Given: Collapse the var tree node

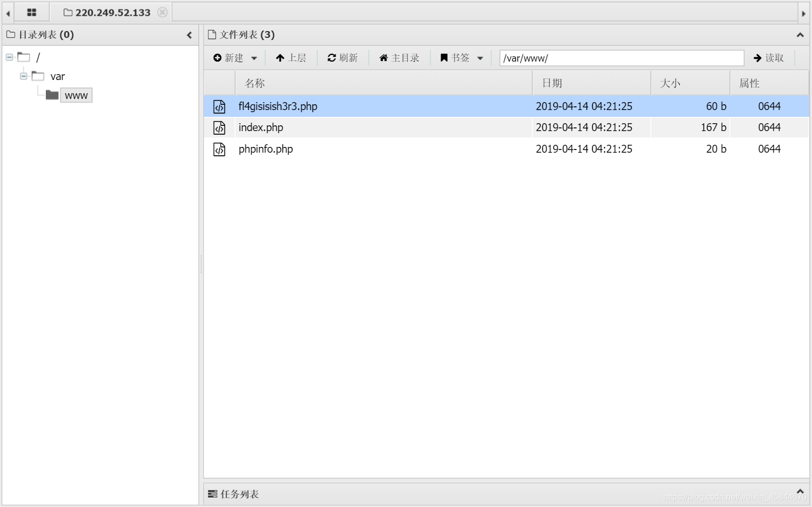Looking at the screenshot, I should pyautogui.click(x=23, y=76).
